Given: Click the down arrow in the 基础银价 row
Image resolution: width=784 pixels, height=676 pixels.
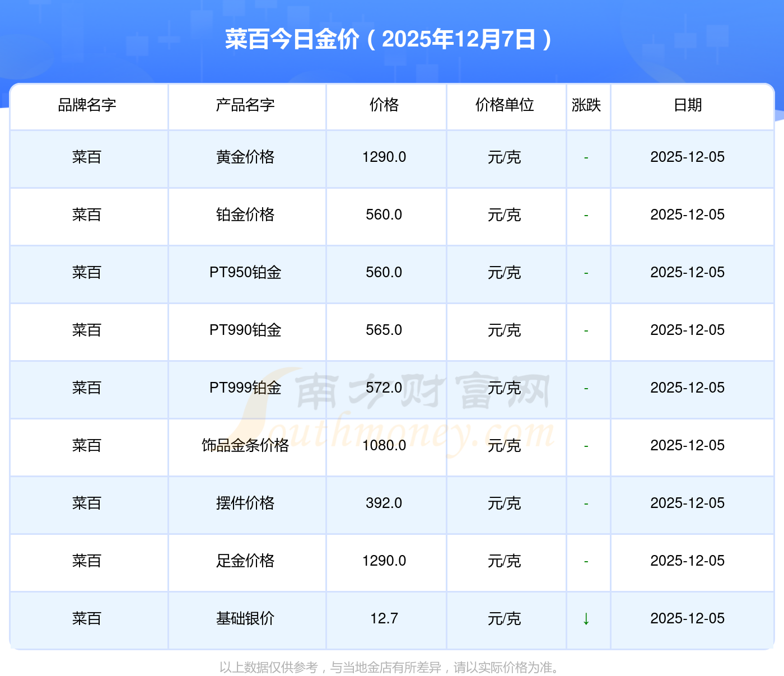Looking at the screenshot, I should click(x=586, y=618).
